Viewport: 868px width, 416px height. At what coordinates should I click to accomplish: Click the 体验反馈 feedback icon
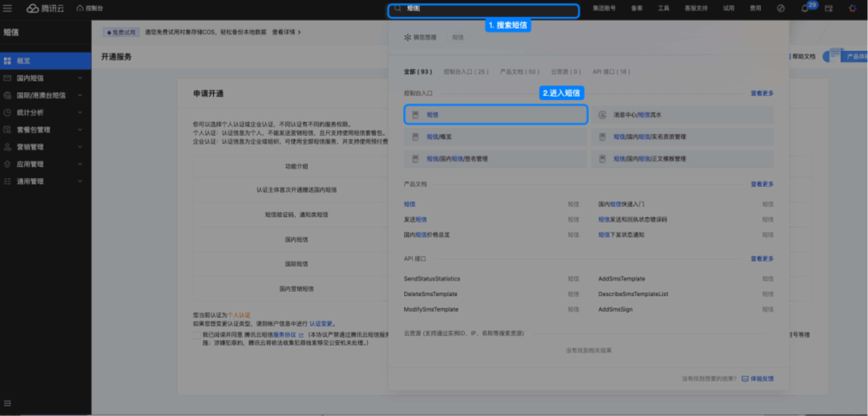coord(745,379)
